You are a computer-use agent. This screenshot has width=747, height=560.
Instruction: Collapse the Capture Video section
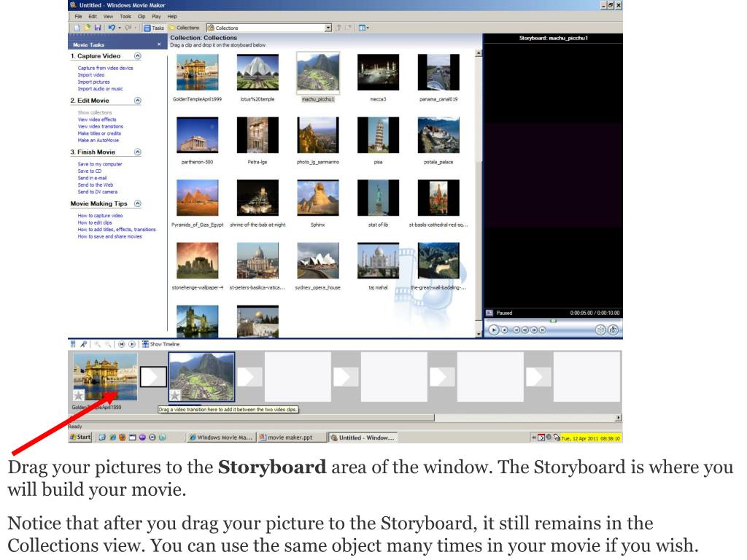tap(138, 55)
